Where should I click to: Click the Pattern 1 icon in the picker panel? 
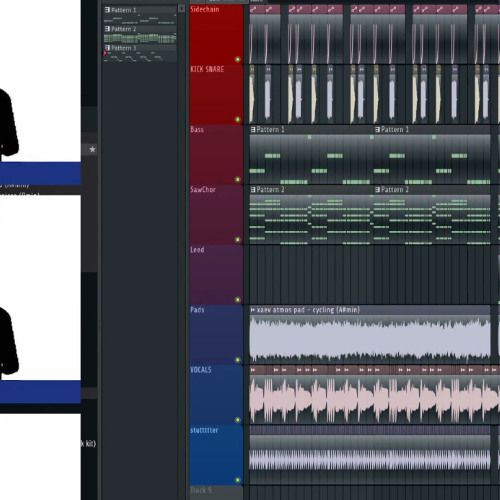tap(107, 10)
